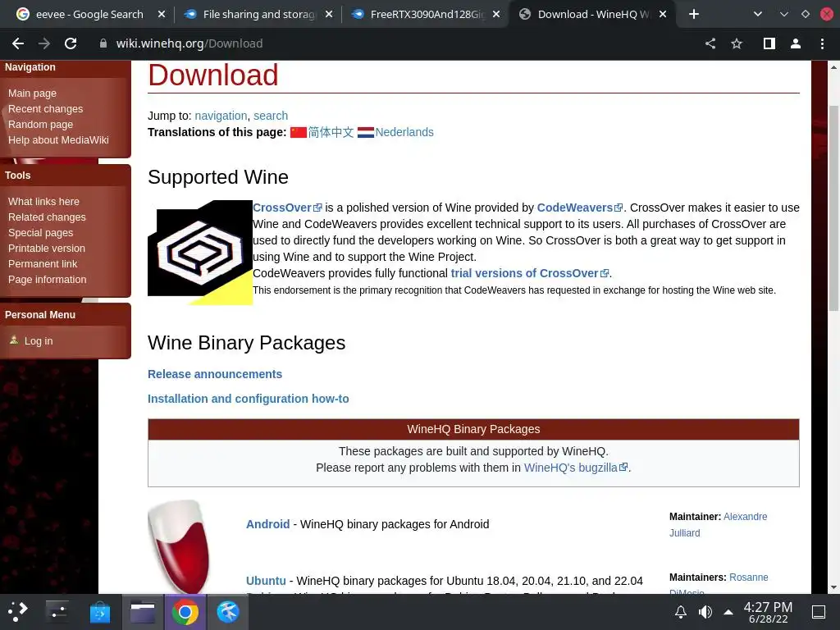Close the eevee Google Search tab
Screen dimensions: 840x630
162,15
